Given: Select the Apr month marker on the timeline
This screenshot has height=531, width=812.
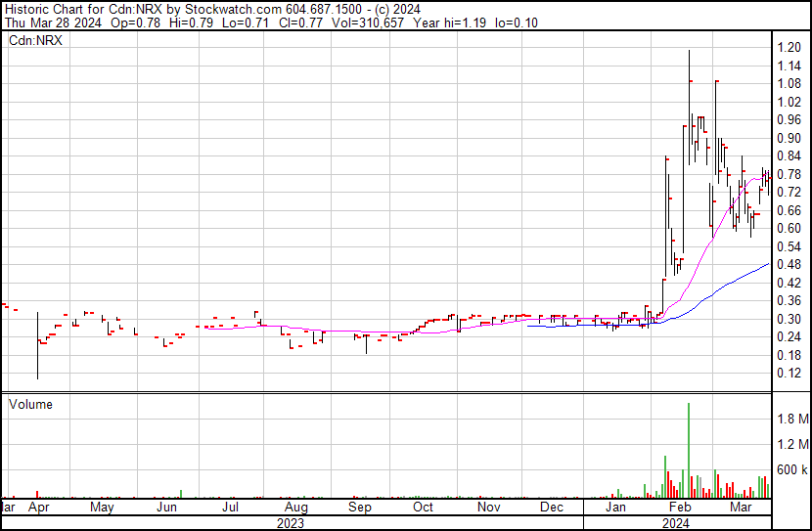Looking at the screenshot, I should pyautogui.click(x=38, y=509).
